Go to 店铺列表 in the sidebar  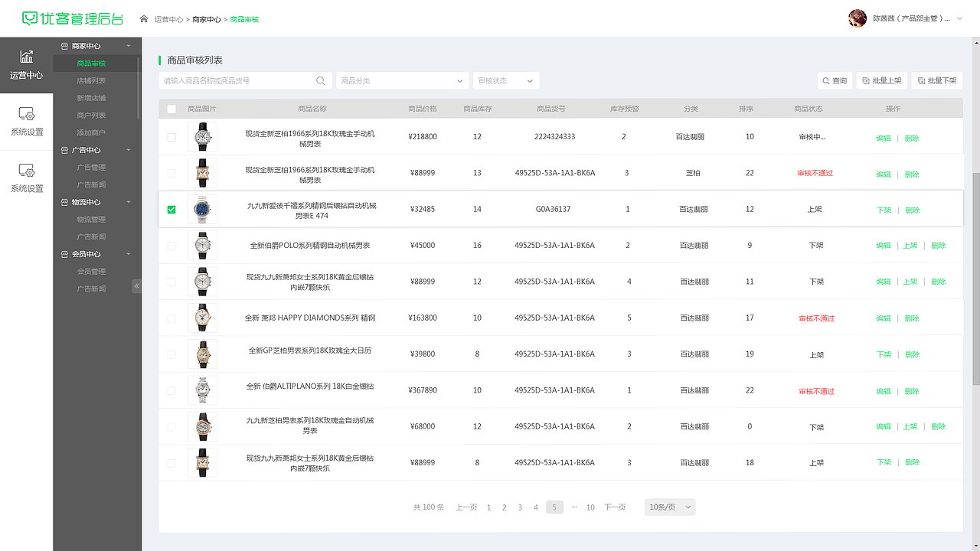(x=91, y=80)
